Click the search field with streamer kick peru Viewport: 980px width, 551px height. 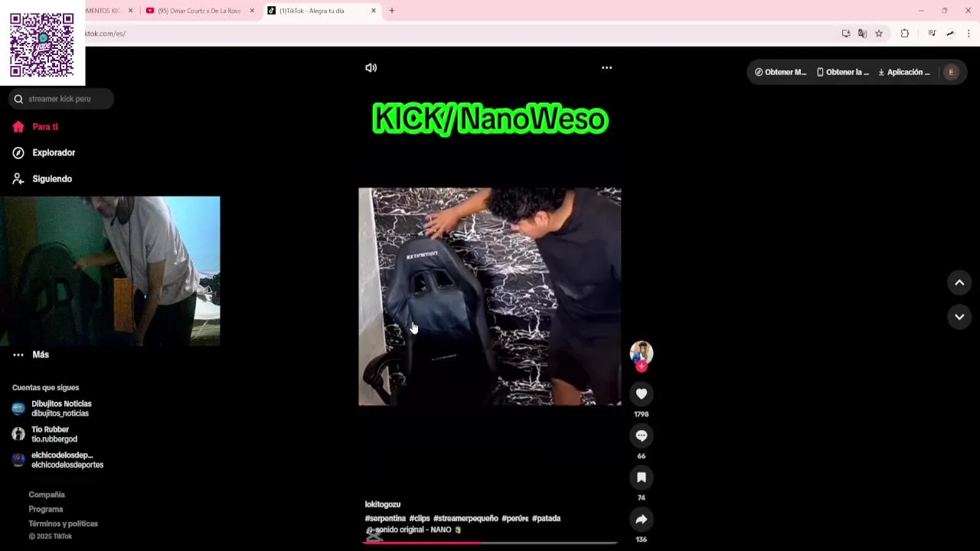(x=62, y=99)
